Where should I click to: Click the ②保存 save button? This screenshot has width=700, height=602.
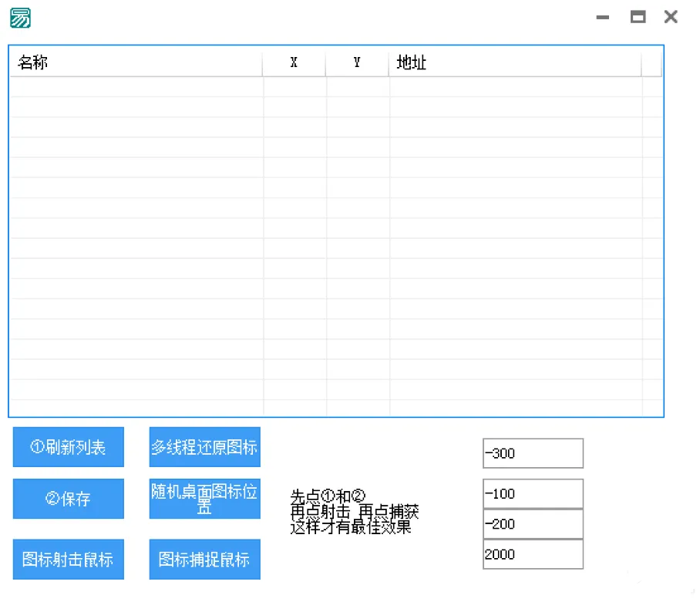click(x=68, y=499)
